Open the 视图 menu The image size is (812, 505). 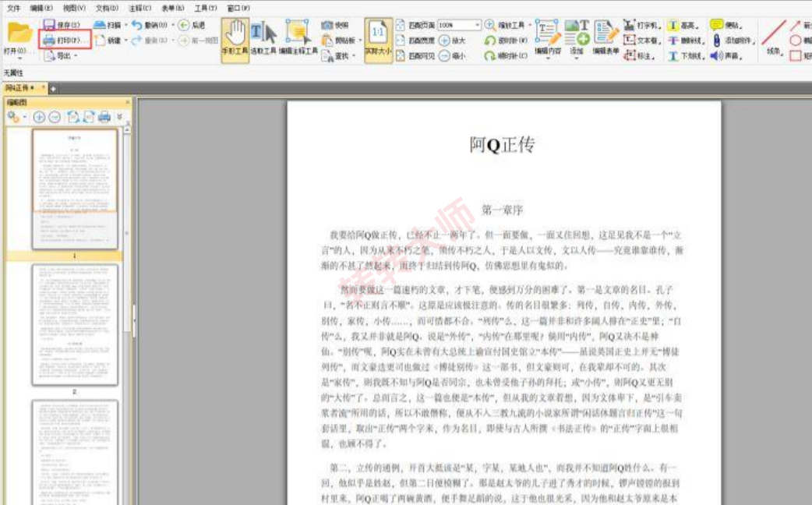pyautogui.click(x=74, y=8)
